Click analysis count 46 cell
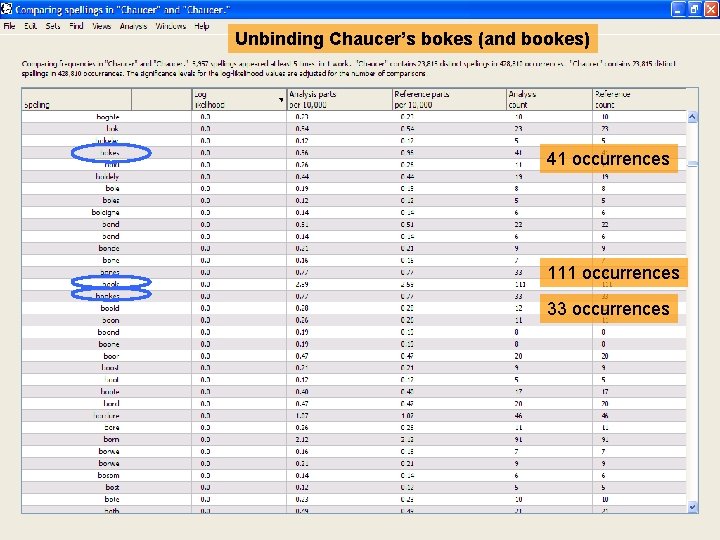The width and height of the screenshot is (720, 540). coord(518,416)
